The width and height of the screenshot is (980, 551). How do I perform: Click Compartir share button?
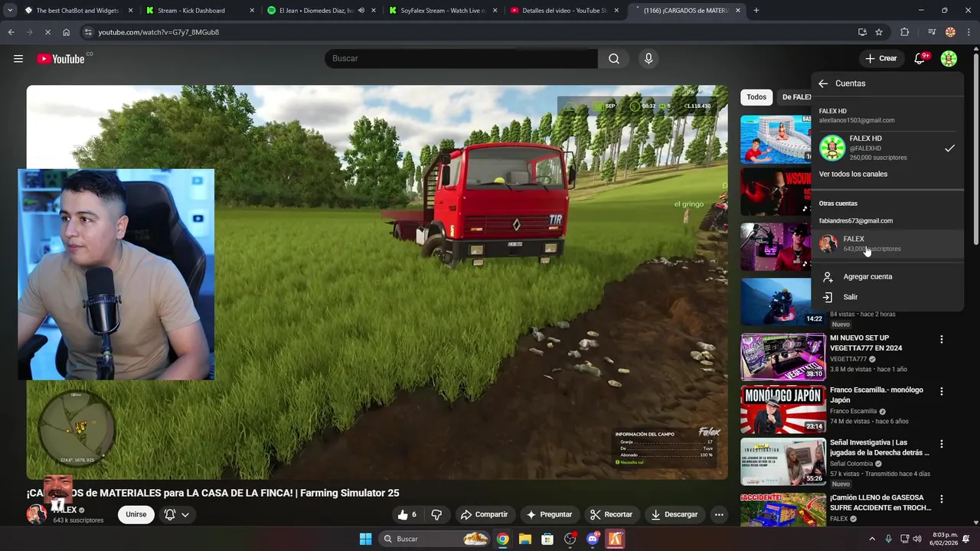pos(485,514)
